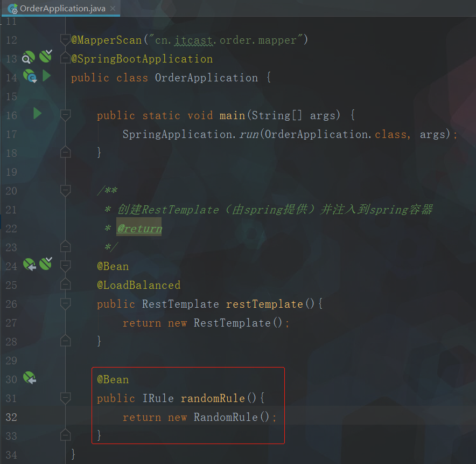The height and width of the screenshot is (464, 476).
Task: Click the "cn.itcast.order.mapper" string
Action: click(x=226, y=40)
